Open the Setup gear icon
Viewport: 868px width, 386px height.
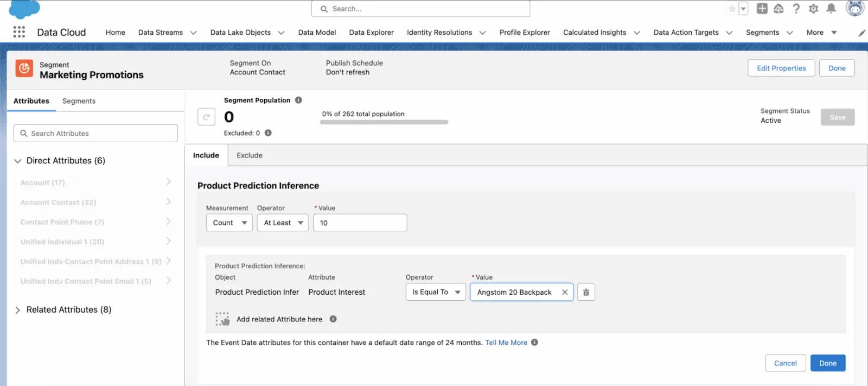[x=813, y=9]
